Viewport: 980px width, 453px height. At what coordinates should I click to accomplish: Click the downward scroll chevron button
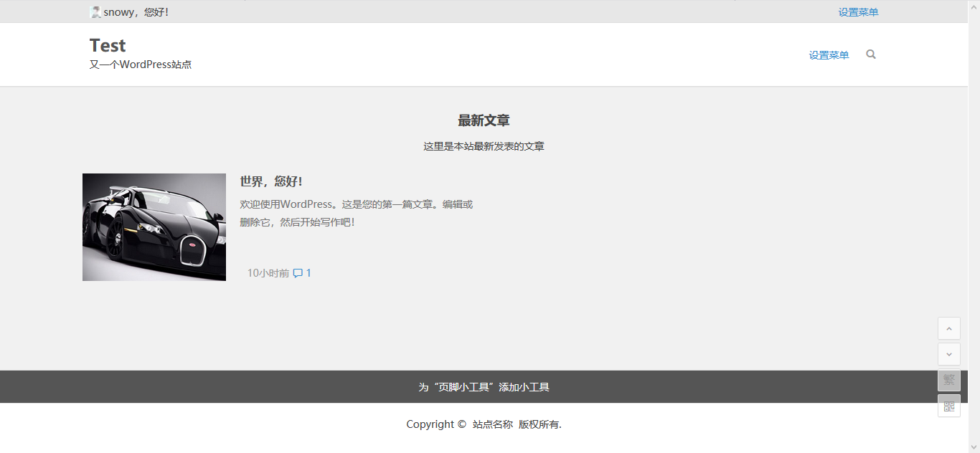click(948, 353)
